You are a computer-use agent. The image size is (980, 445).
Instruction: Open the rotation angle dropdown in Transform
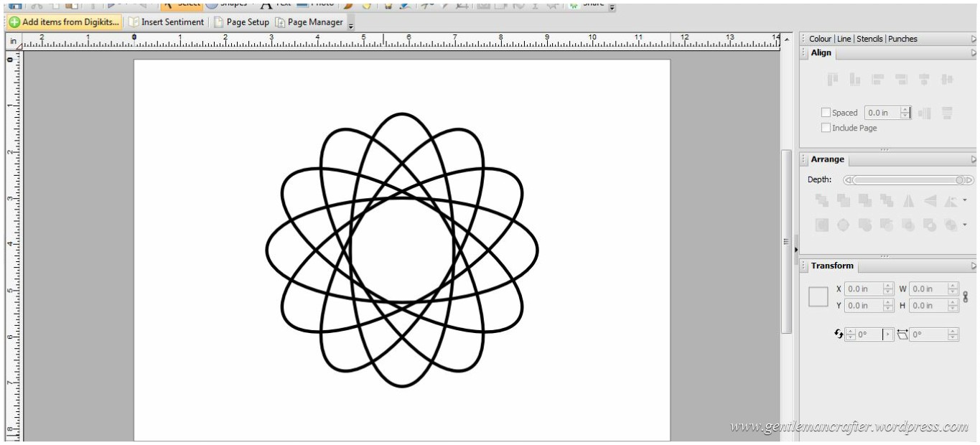889,334
